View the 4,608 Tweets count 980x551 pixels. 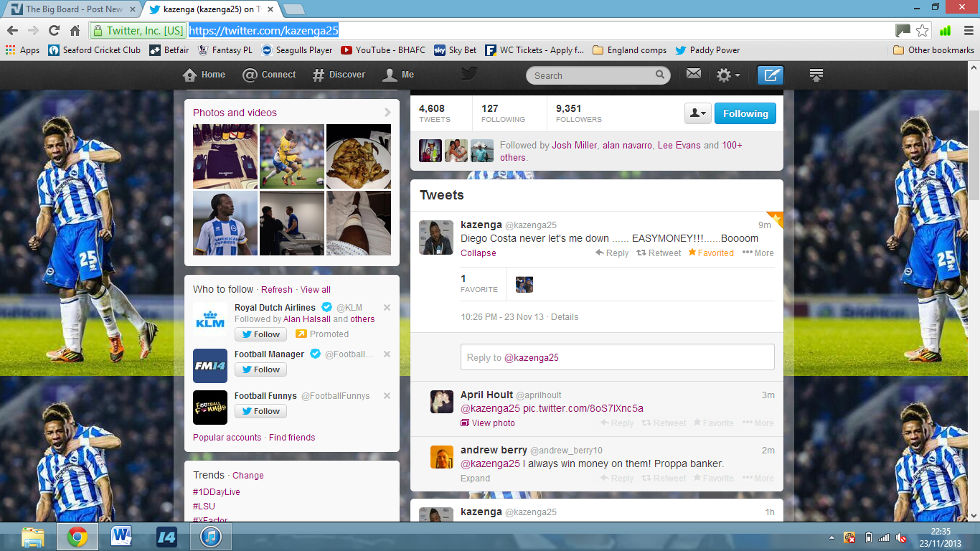(434, 113)
